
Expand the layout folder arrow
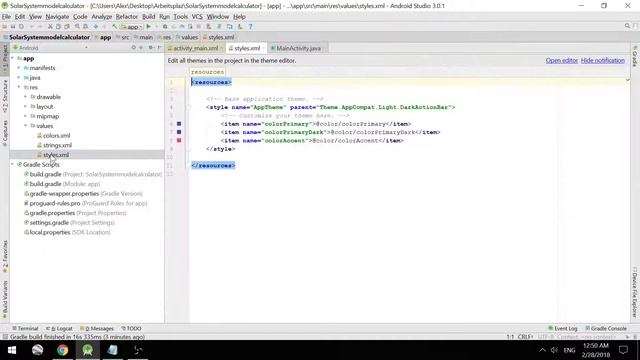pyautogui.click(x=26, y=107)
